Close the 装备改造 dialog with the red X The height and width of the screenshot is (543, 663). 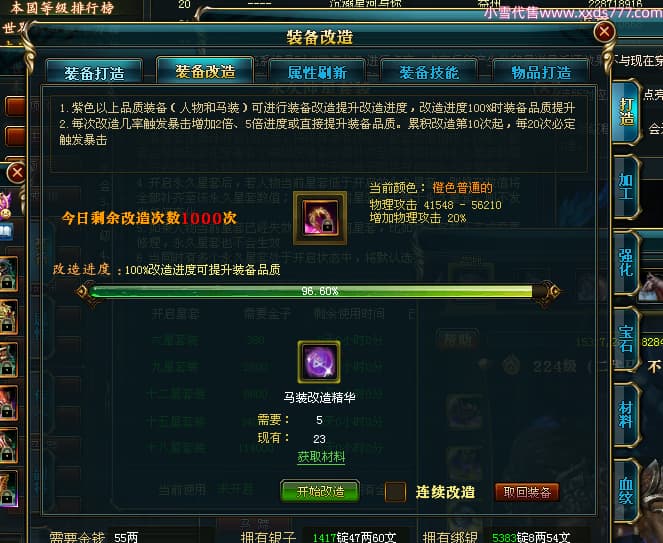604,32
